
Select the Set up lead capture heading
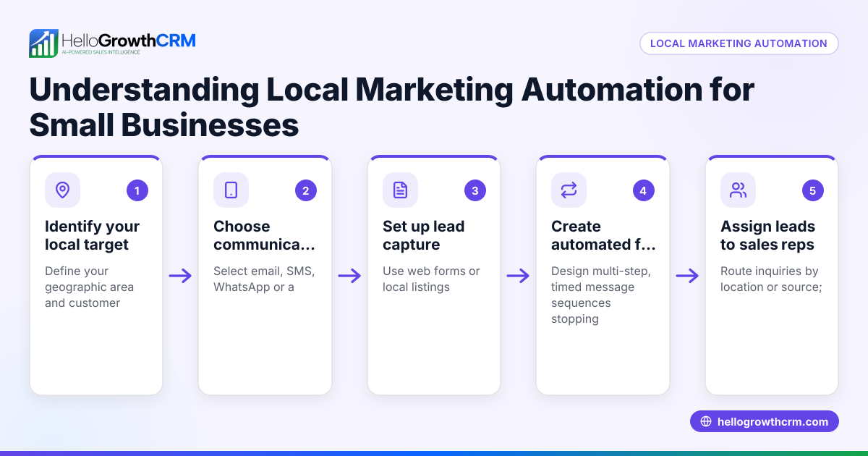(x=424, y=235)
